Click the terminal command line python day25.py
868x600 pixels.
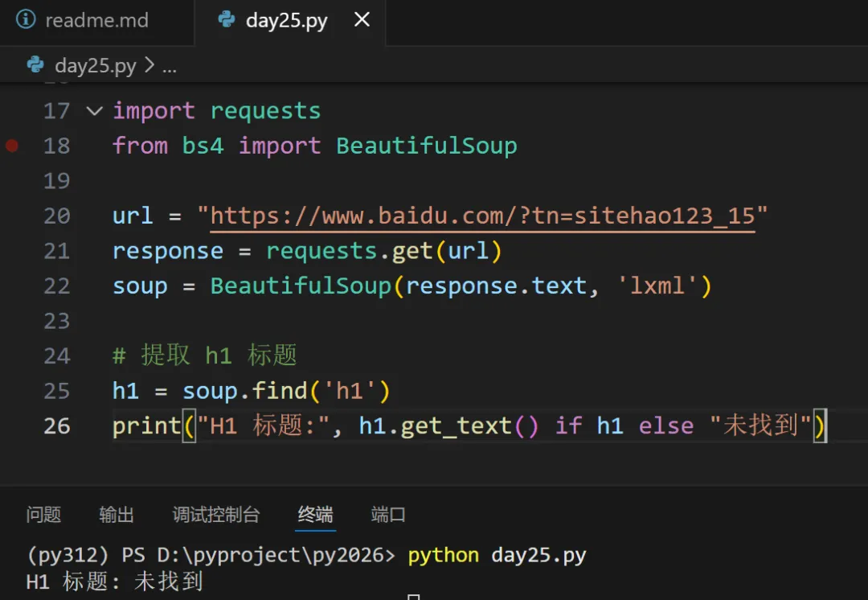click(497, 555)
